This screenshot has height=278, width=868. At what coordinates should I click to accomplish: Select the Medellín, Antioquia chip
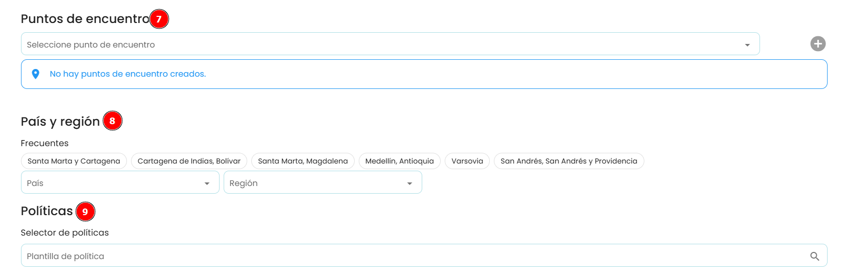[400, 161]
